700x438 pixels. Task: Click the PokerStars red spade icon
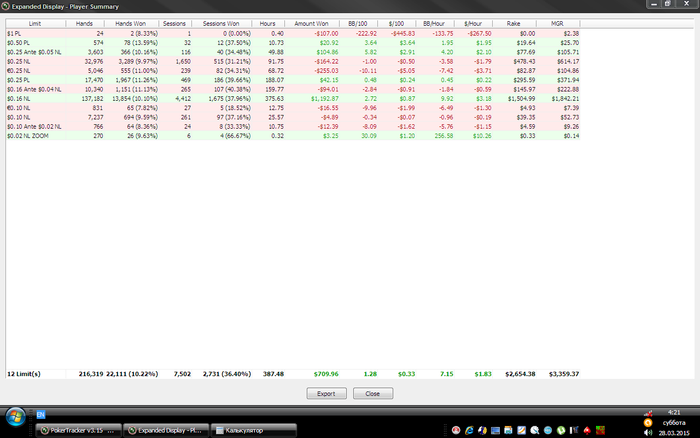click(x=587, y=430)
